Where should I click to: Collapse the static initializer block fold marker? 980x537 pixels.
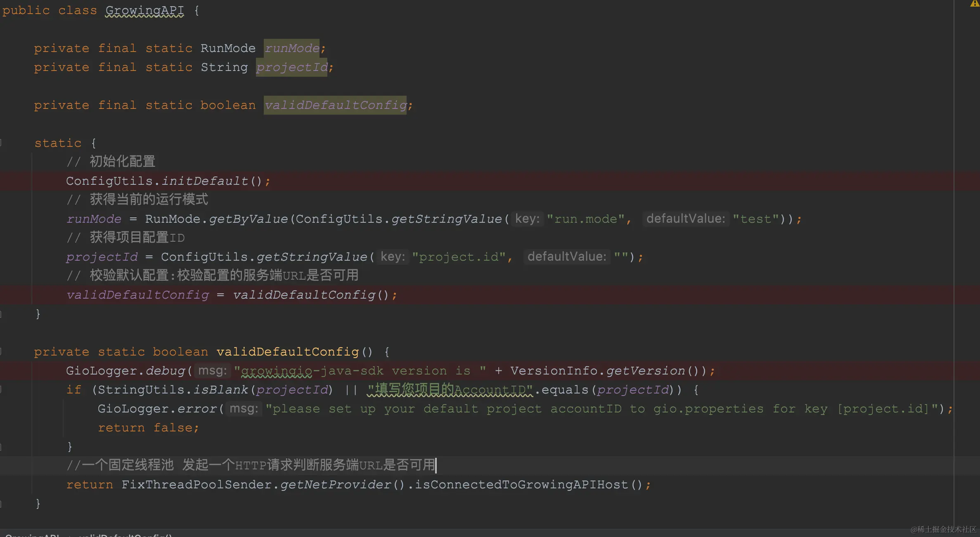[1, 143]
